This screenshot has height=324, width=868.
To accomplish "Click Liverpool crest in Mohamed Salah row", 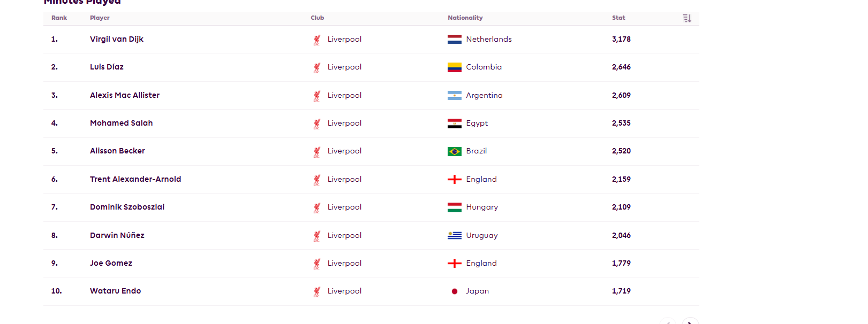I will [317, 124].
